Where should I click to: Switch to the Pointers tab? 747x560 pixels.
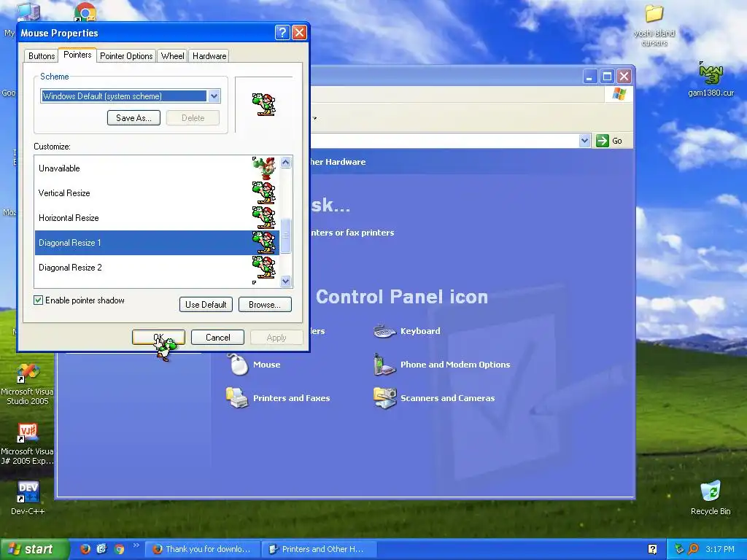coord(77,55)
